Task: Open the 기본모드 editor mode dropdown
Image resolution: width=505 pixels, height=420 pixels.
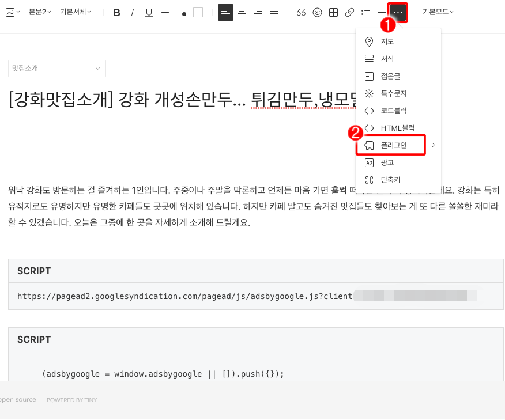Action: (x=437, y=12)
